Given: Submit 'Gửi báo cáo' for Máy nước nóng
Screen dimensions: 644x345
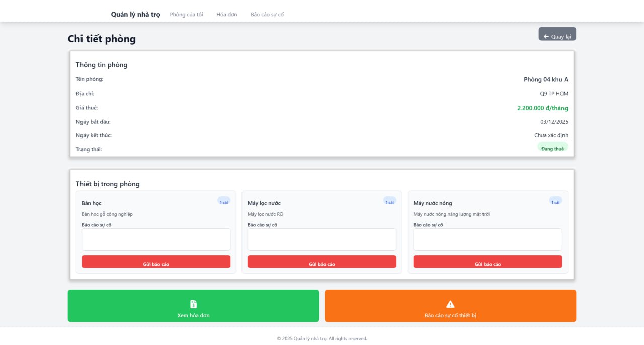Looking at the screenshot, I should pyautogui.click(x=487, y=262).
